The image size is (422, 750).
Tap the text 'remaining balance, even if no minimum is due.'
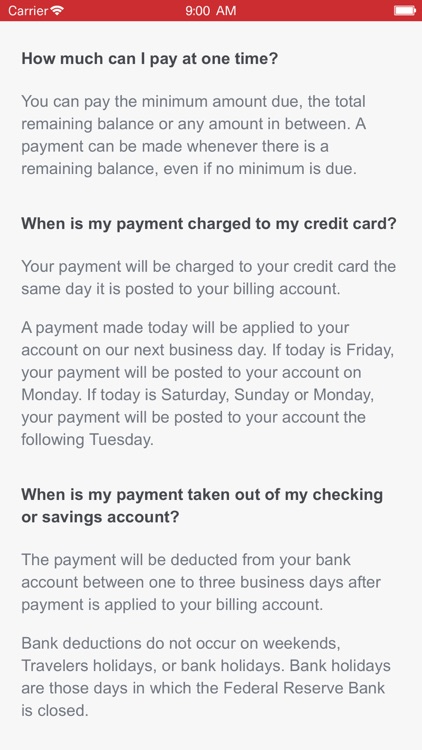(189, 169)
